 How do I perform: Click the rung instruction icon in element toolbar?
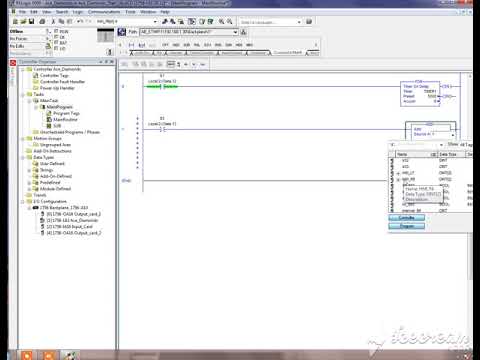click(x=131, y=45)
